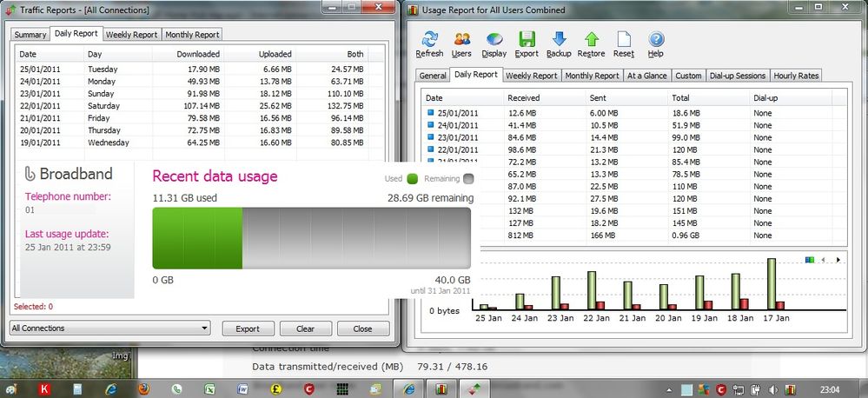Image resolution: width=868 pixels, height=398 pixels.
Task: Click the 22 Jan green bar
Action: 592,290
